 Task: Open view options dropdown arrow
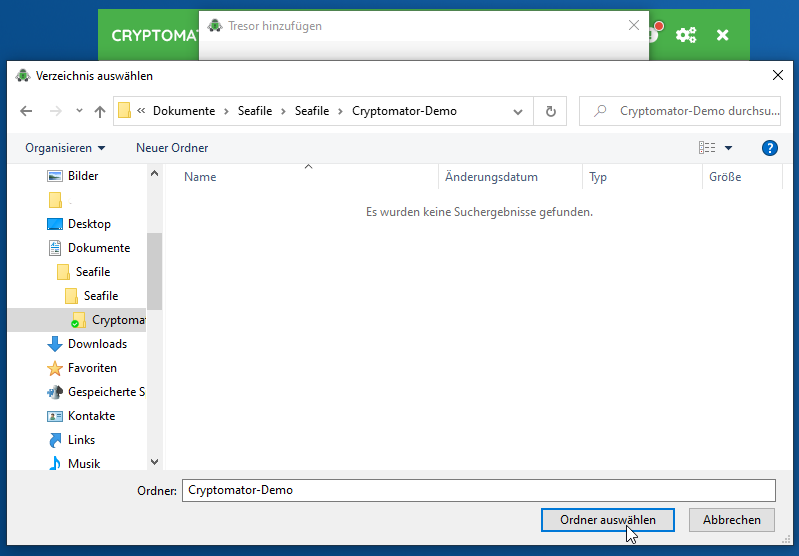click(729, 148)
